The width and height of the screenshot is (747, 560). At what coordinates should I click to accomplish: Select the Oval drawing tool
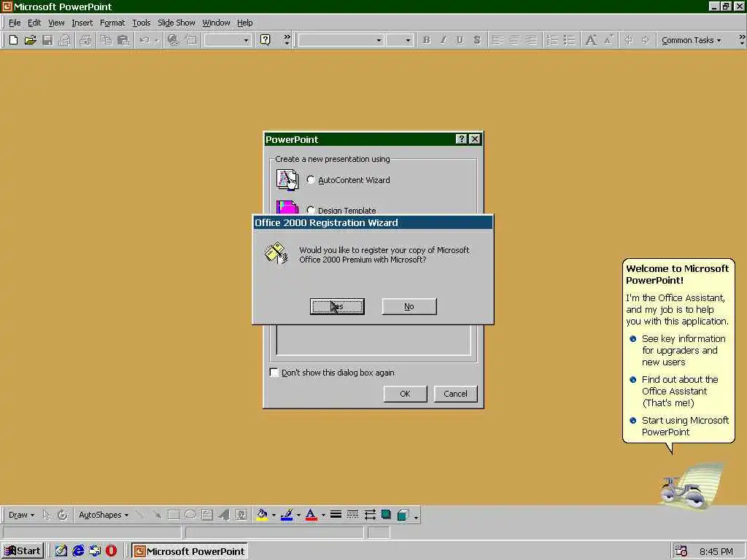click(x=190, y=515)
